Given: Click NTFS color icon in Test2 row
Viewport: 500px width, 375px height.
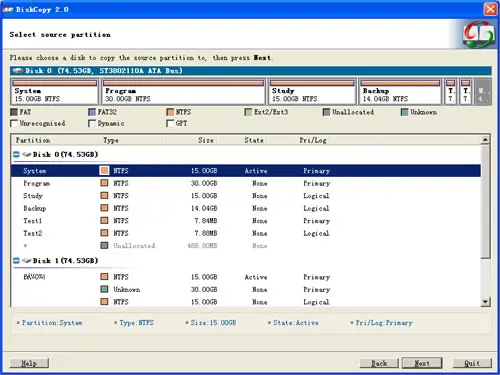Looking at the screenshot, I should (104, 233).
